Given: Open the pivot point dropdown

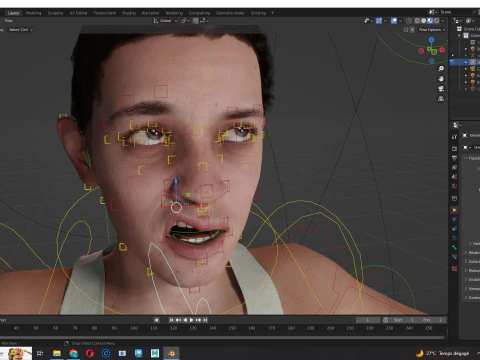Looking at the screenshot, I should pyautogui.click(x=185, y=21).
